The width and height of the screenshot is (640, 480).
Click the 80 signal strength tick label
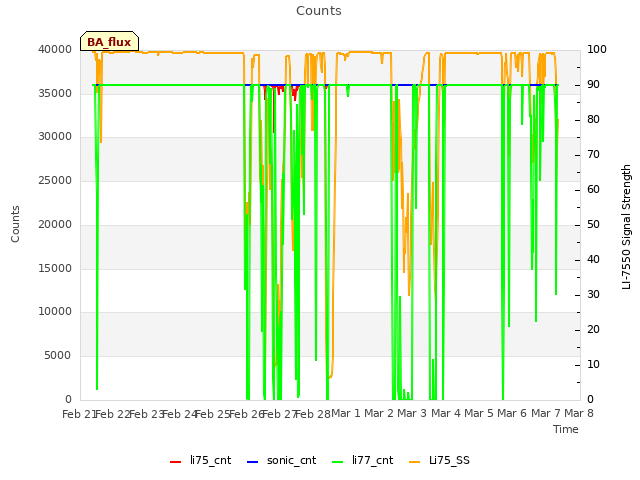[x=593, y=120]
